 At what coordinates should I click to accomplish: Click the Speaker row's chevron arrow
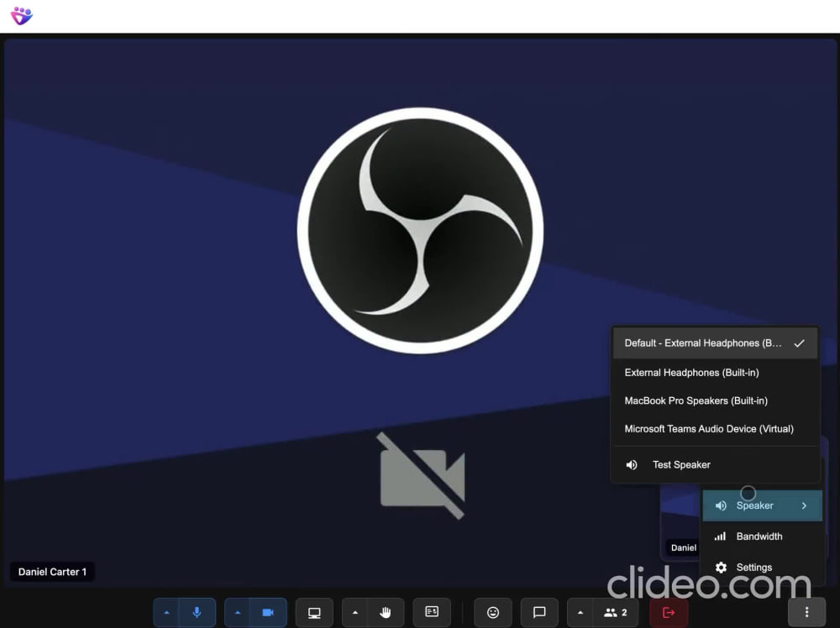[x=804, y=505]
